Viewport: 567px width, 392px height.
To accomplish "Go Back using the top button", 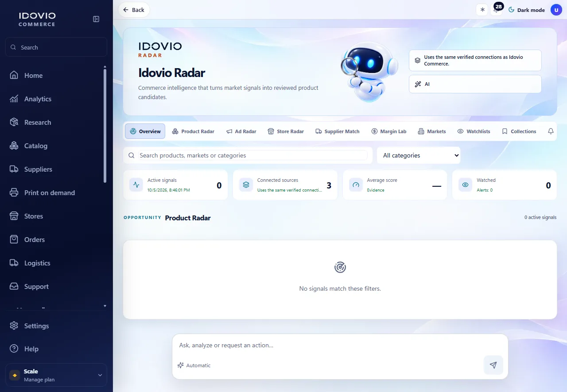I will [134, 10].
